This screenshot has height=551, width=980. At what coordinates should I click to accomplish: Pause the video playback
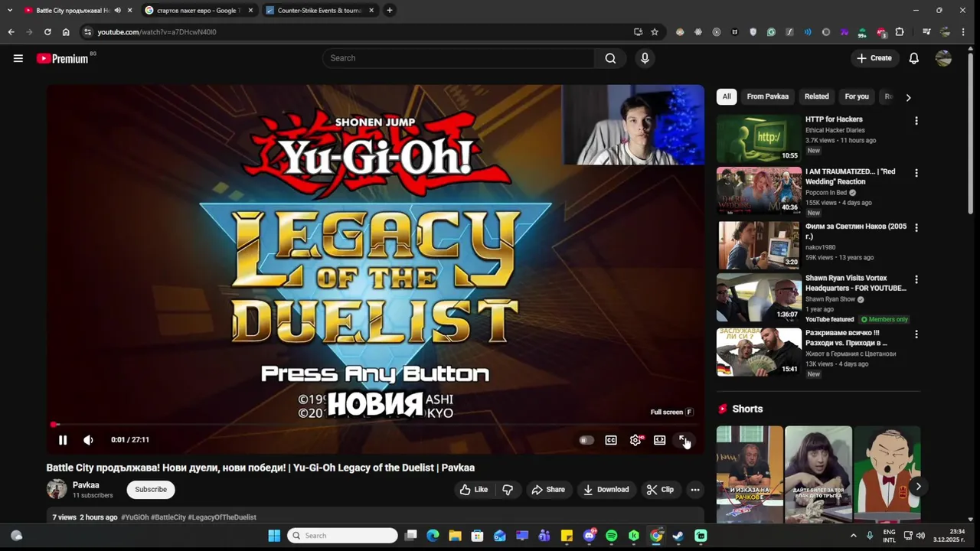pyautogui.click(x=63, y=440)
